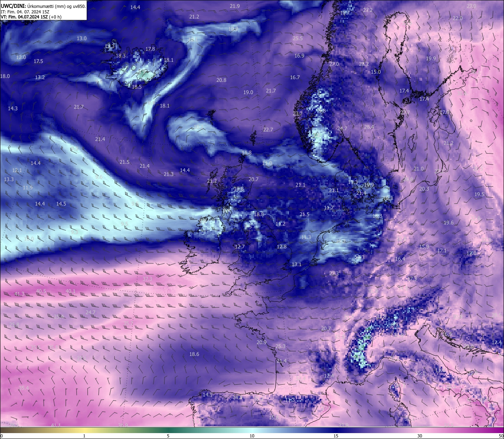Click the 40.5 map value
Viewport: 504px width, 439px height.
point(41,291)
